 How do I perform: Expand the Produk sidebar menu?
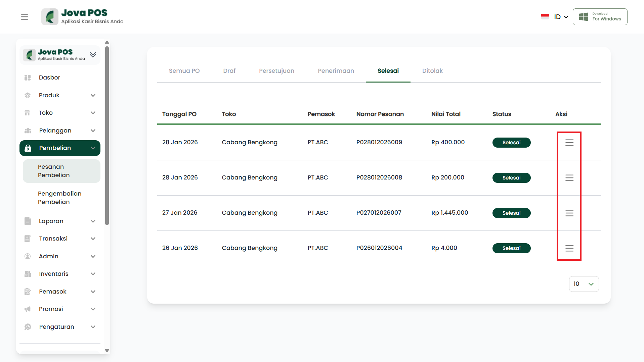[93, 95]
